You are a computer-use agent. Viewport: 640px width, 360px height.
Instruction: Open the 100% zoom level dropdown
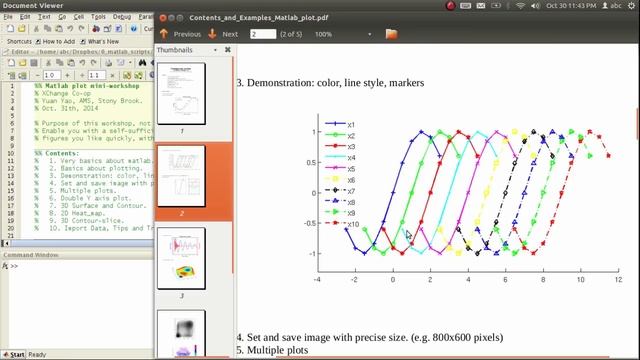point(369,34)
